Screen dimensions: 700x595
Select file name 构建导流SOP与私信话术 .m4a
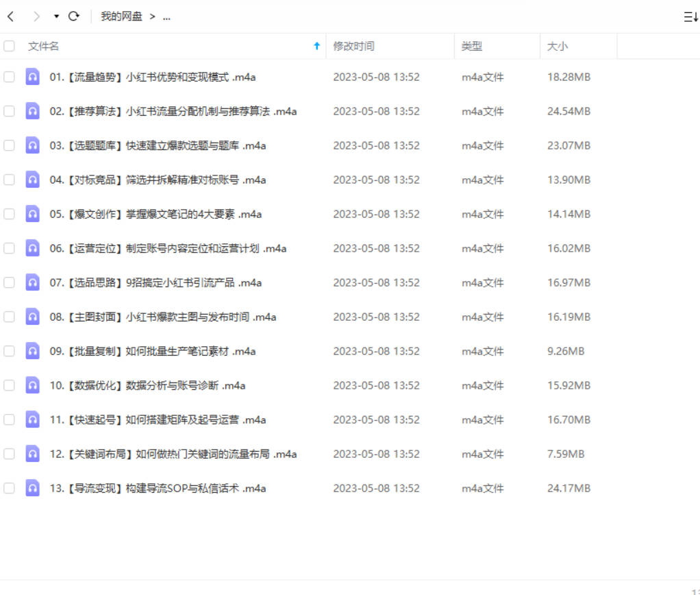195,488
